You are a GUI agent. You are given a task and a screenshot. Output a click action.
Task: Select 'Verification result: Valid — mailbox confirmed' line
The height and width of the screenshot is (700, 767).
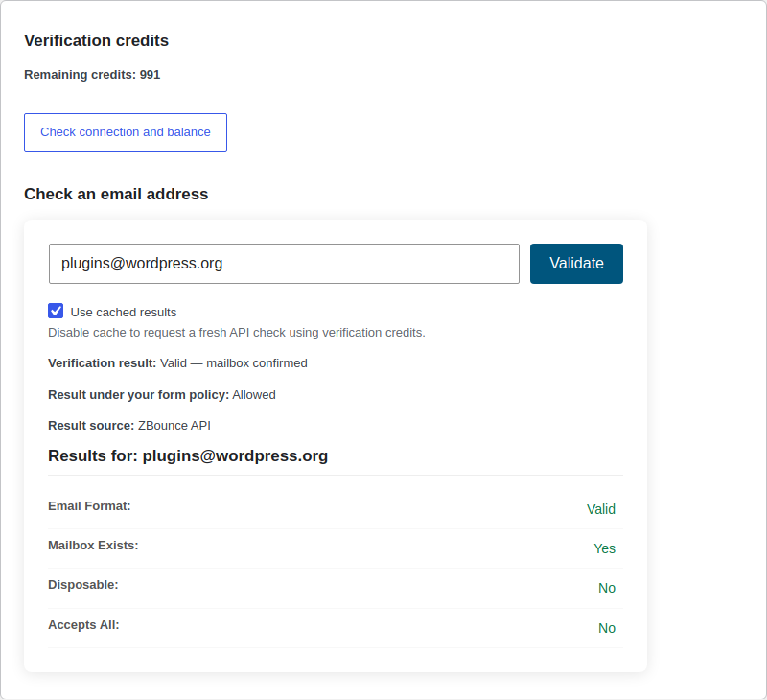(x=177, y=363)
